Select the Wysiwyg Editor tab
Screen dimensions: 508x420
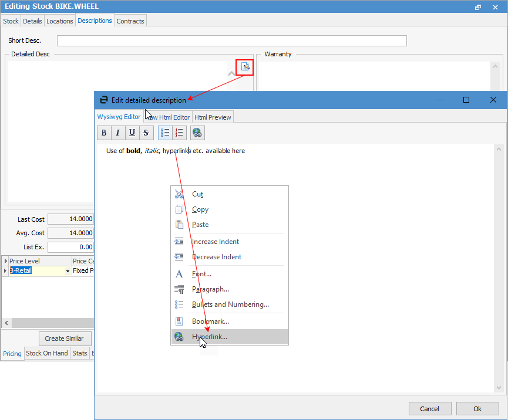tap(119, 117)
